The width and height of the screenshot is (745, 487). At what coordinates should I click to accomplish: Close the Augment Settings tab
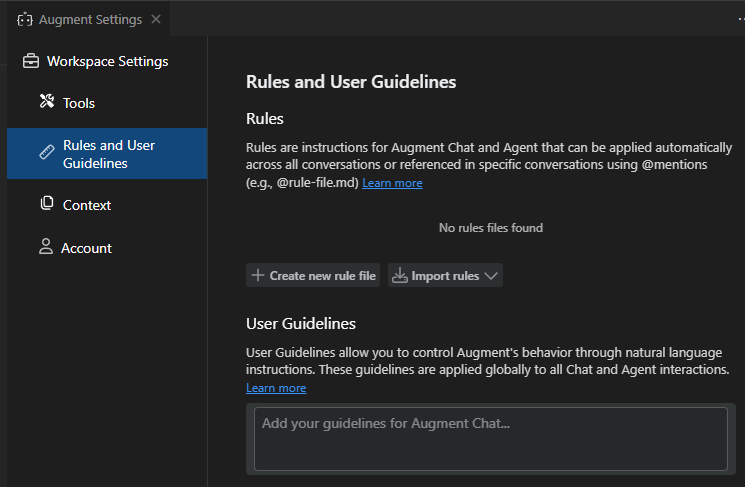(156, 20)
